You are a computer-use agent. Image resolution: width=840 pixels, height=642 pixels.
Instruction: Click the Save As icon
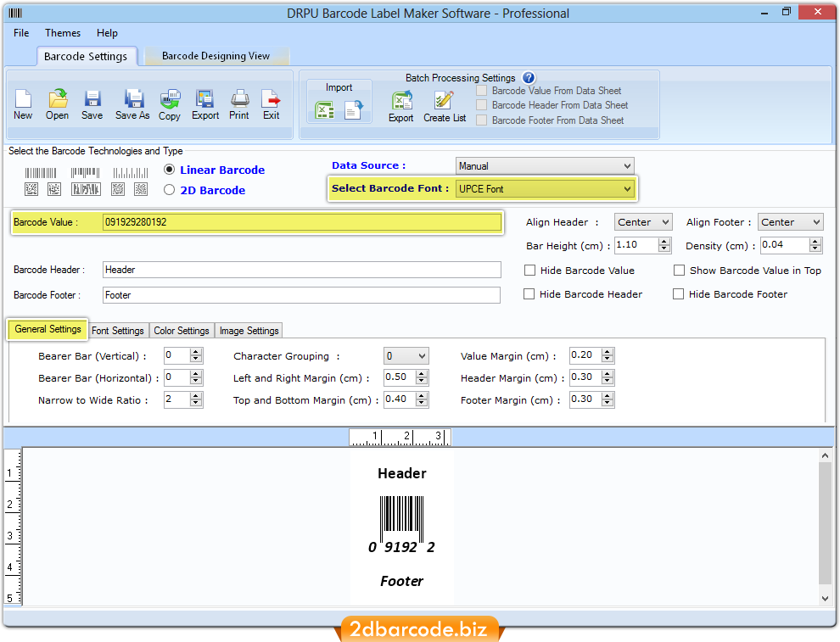pos(133,98)
